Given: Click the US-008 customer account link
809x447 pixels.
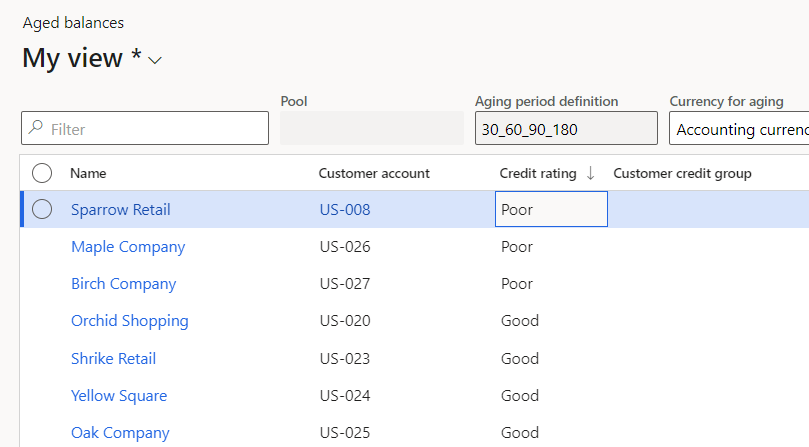Looking at the screenshot, I should pos(345,210).
